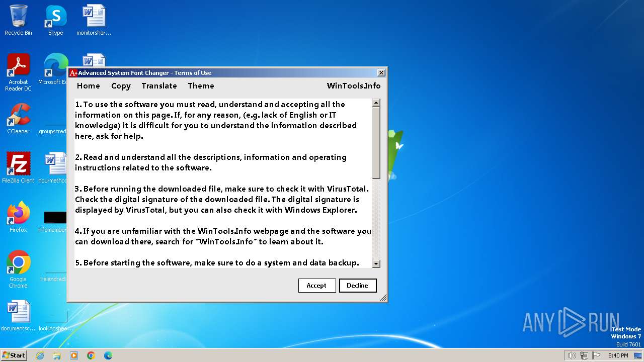Screen dimensions: 644x362
Task: Open the Translate menu
Action: (159, 86)
